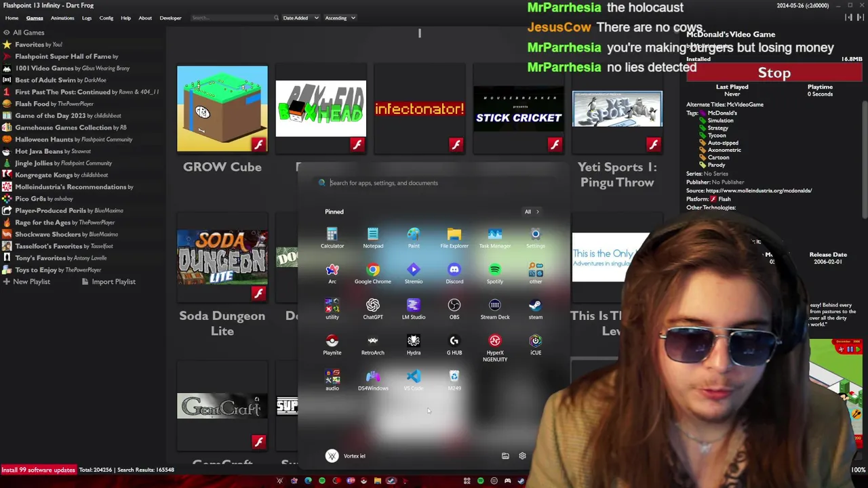Select Yeti Sports 1: Pingu Throw thumbnail
The height and width of the screenshot is (488, 868).
pos(617,108)
